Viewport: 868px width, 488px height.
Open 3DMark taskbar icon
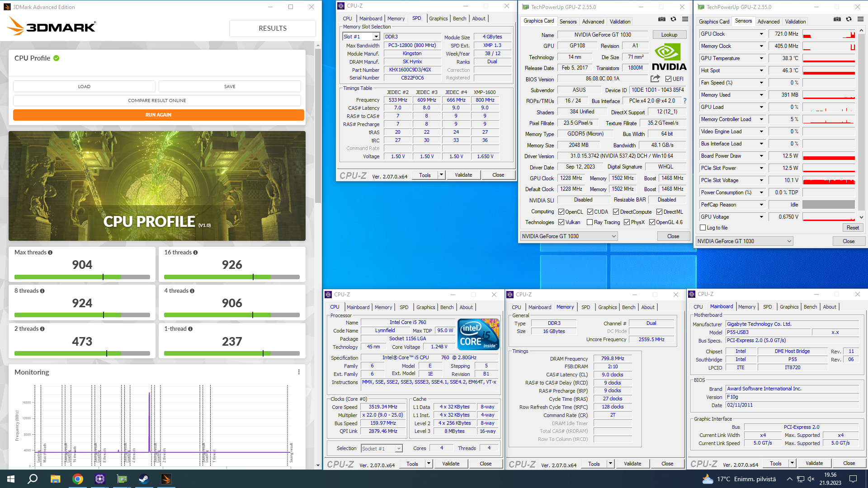(x=166, y=479)
